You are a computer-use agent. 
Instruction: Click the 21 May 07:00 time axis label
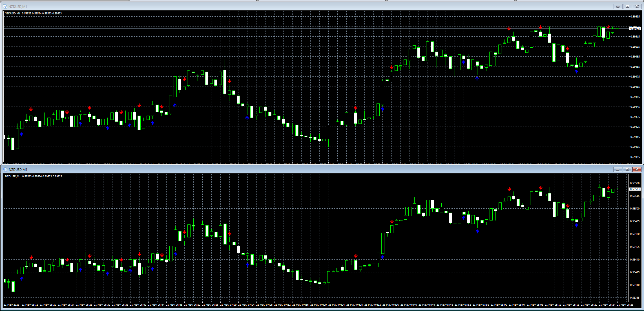tap(229, 305)
